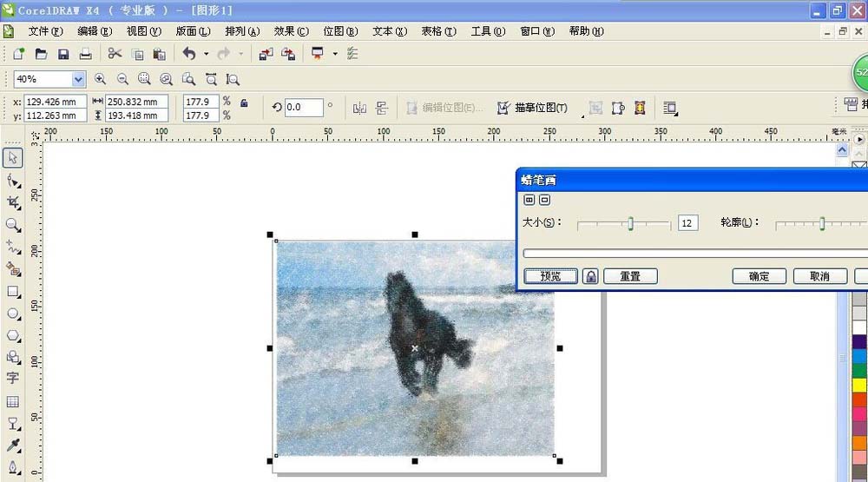Open the 文件(F) menu
Screen dimensions: 868x482
click(x=45, y=31)
